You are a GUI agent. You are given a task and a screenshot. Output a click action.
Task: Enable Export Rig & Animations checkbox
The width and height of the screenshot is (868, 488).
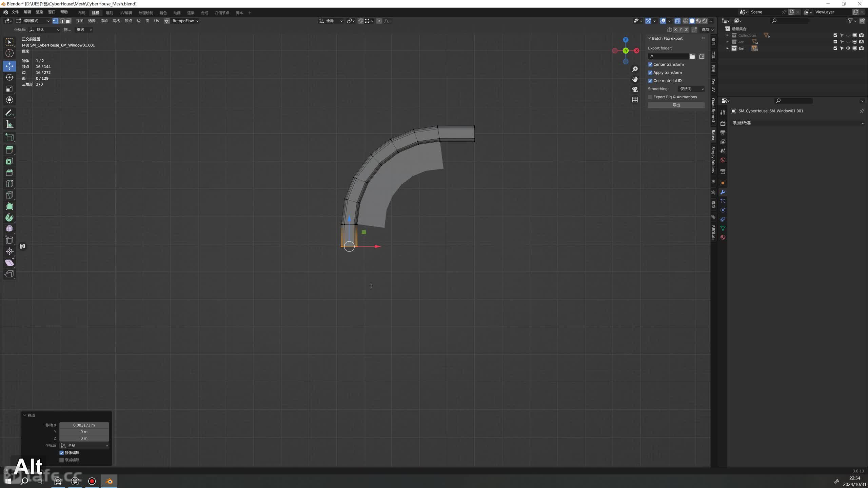tap(650, 97)
